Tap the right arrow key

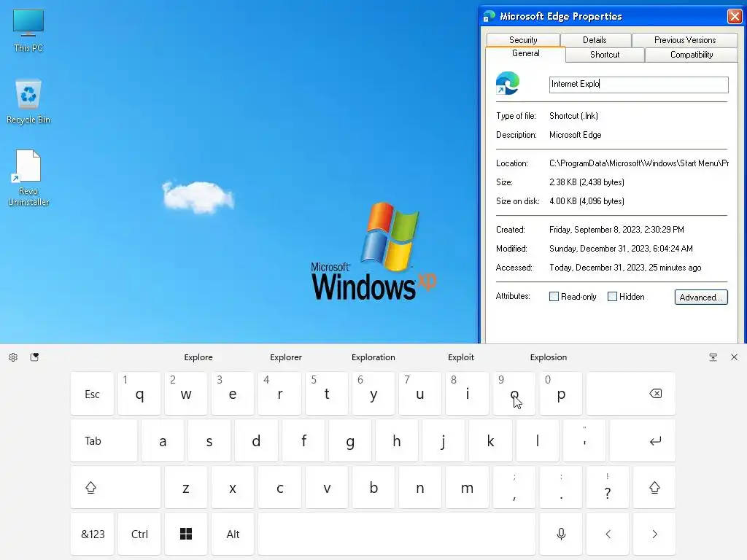[654, 534]
